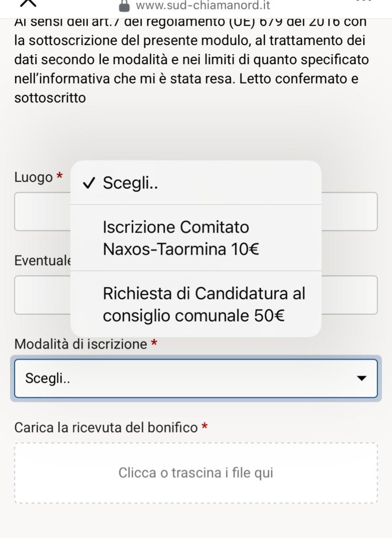Viewport: 392px width, 538px height.
Task: Click the asterisk after ricevuta del bonifico
Action: click(x=205, y=427)
